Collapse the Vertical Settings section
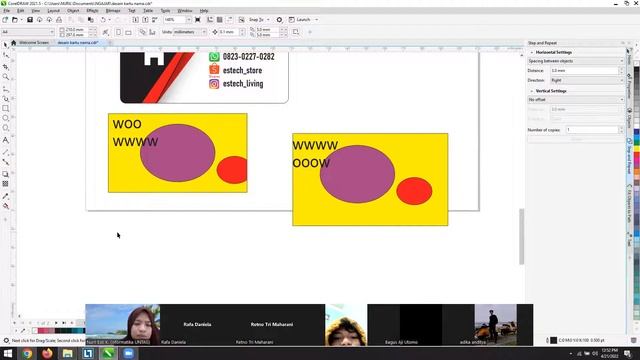Viewport: 640px width, 360px height. pyautogui.click(x=532, y=91)
